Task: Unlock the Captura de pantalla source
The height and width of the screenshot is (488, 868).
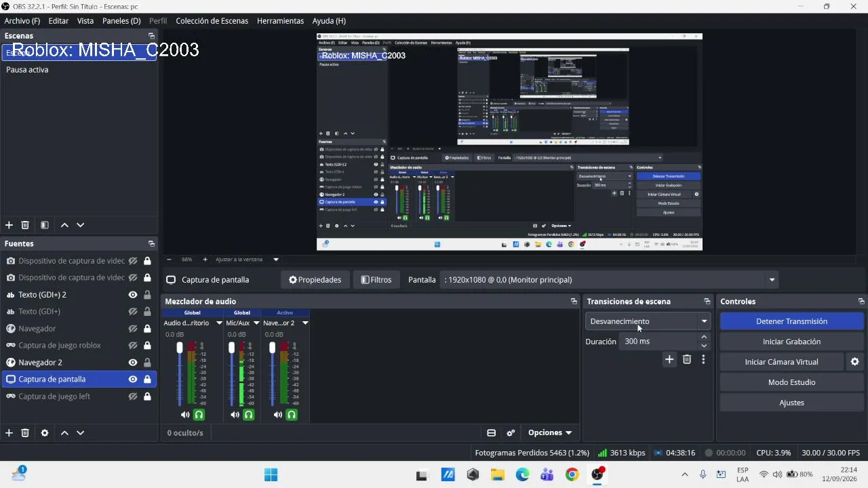Action: (x=147, y=380)
